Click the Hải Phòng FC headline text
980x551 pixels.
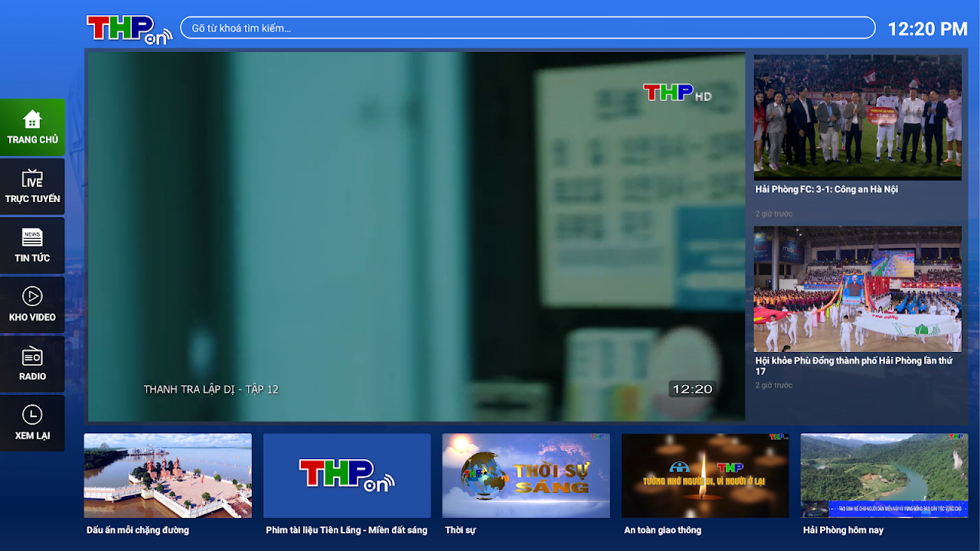coord(826,189)
